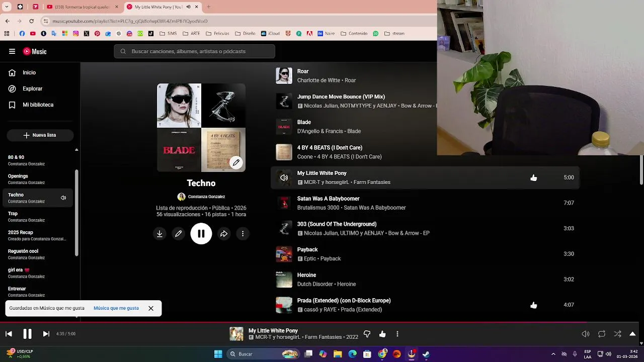Open the SIMS bookmarks folder
Screen dimensions: 644x362
click(x=169, y=34)
